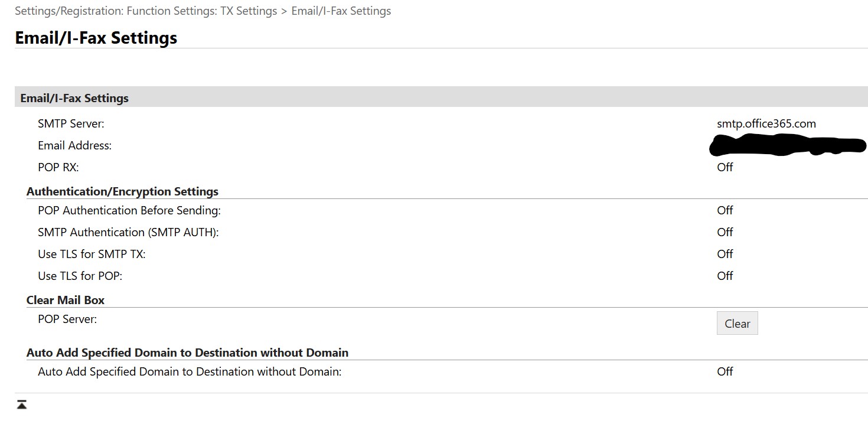This screenshot has width=868, height=424.
Task: Click the TX Settings breadcrumb path
Action: 145,11
